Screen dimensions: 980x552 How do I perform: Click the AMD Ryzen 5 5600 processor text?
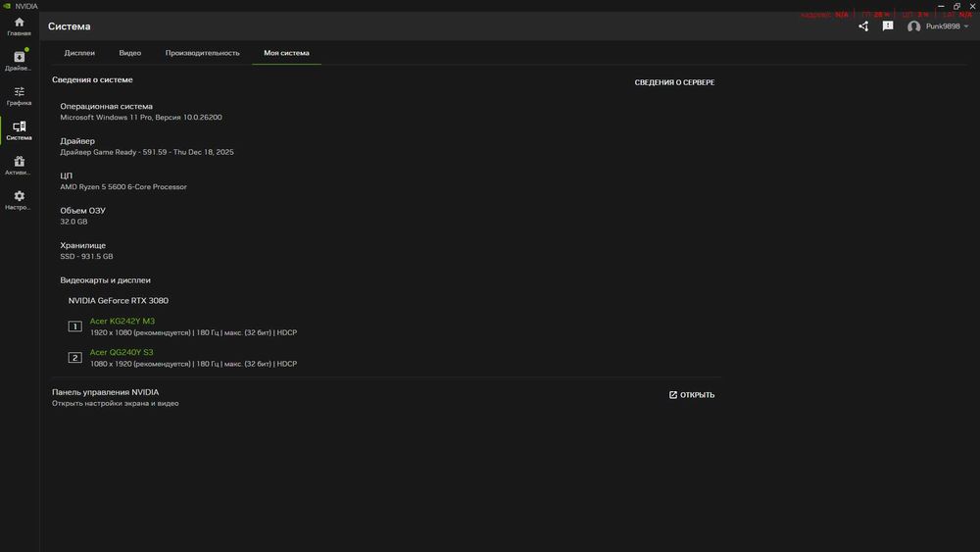point(123,187)
